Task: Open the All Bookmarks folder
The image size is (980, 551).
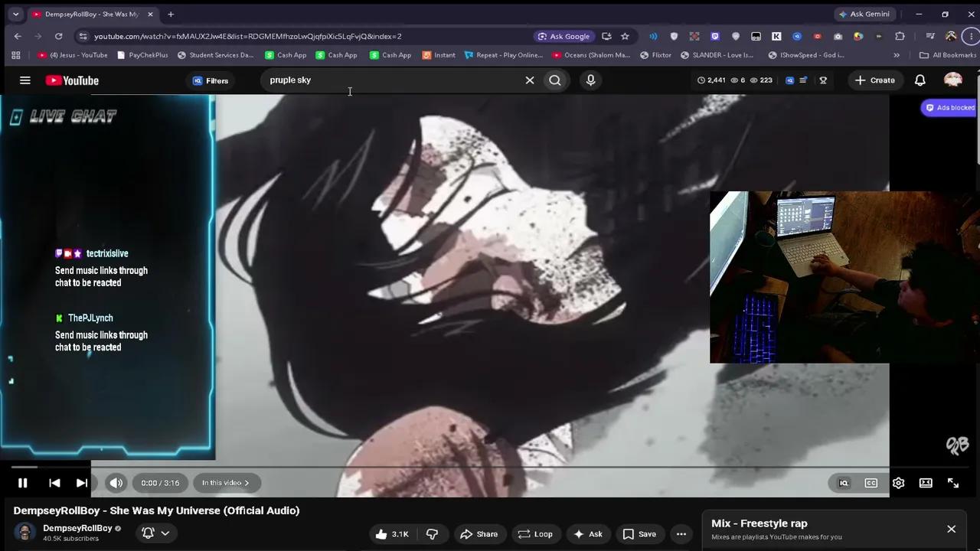Action: pos(948,55)
